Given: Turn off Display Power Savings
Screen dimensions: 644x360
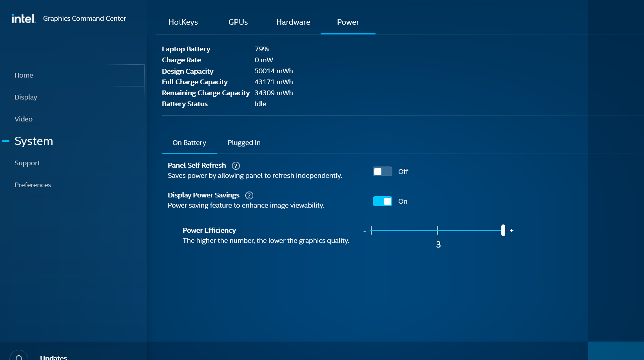Looking at the screenshot, I should pyautogui.click(x=382, y=201).
